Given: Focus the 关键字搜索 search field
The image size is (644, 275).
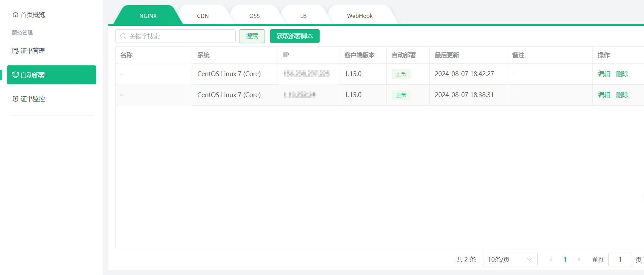Looking at the screenshot, I should 175,36.
